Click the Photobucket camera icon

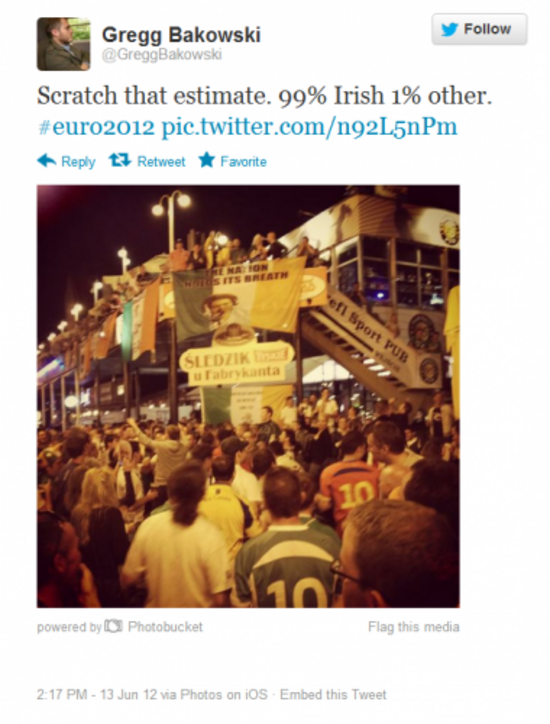113,626
